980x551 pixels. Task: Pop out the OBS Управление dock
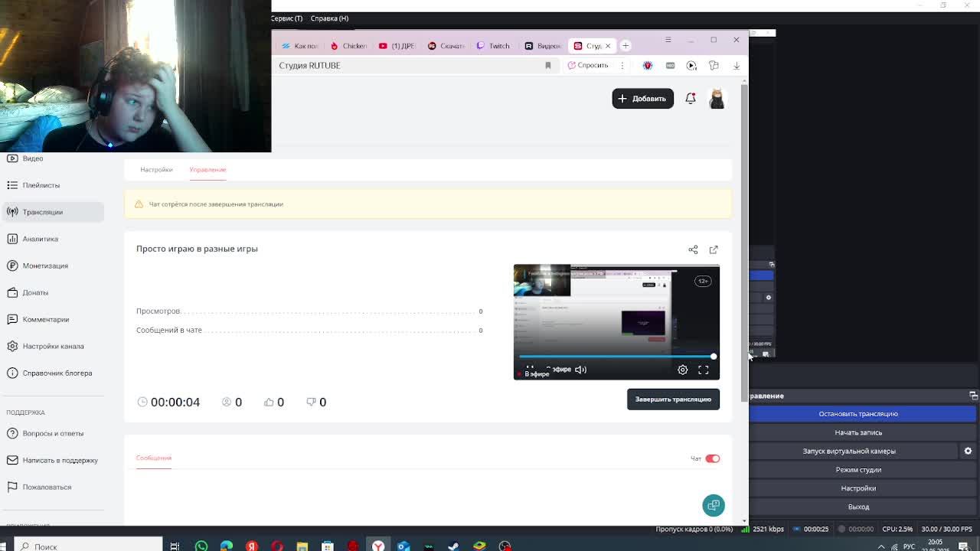tap(973, 396)
